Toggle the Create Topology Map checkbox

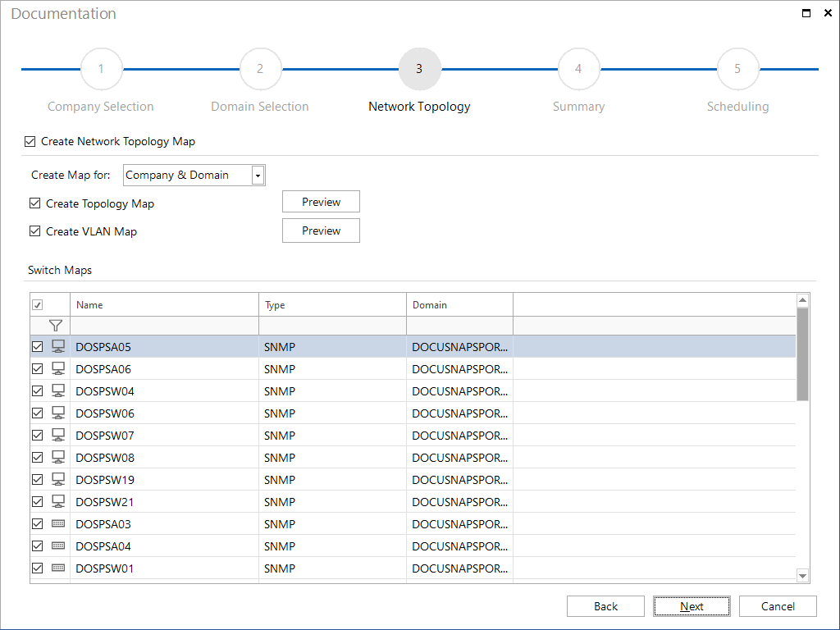pyautogui.click(x=34, y=203)
